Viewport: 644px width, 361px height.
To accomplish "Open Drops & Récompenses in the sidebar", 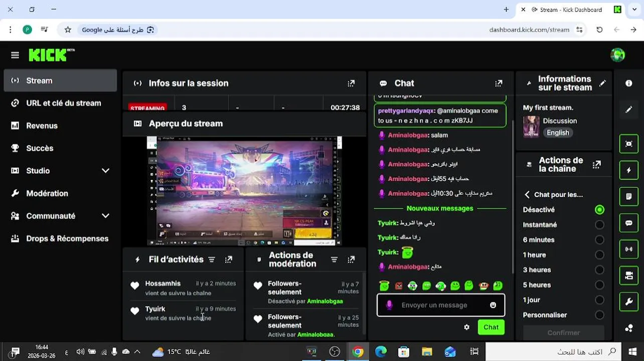I will [60, 239].
